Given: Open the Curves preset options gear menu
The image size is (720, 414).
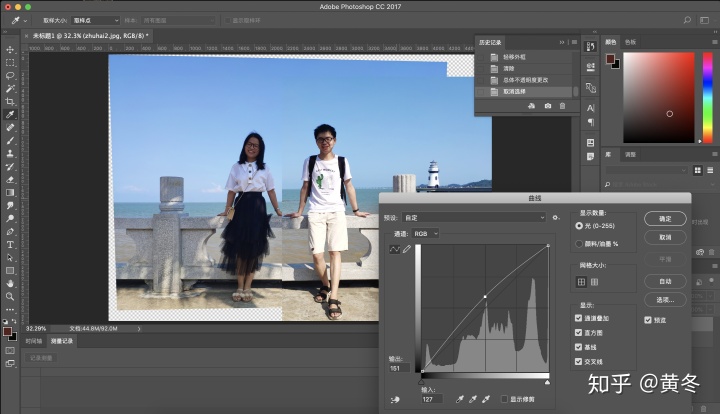Looking at the screenshot, I should 556,218.
